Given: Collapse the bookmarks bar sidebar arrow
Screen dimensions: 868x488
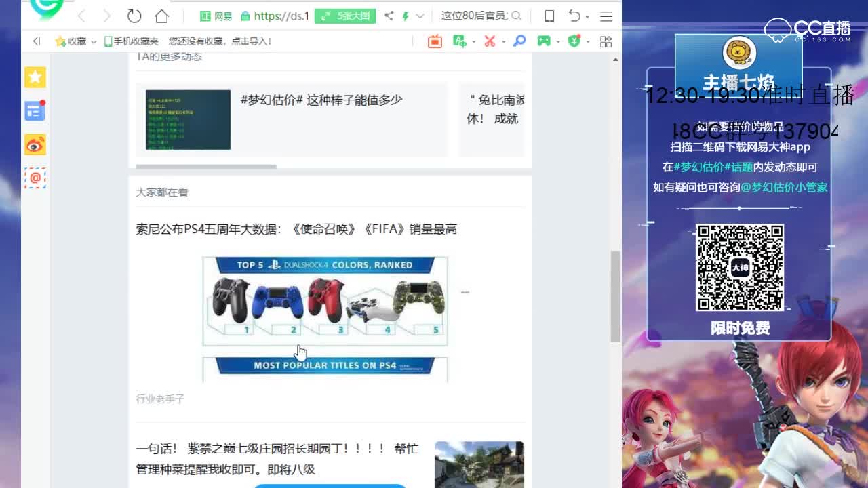Looking at the screenshot, I should pyautogui.click(x=37, y=41).
